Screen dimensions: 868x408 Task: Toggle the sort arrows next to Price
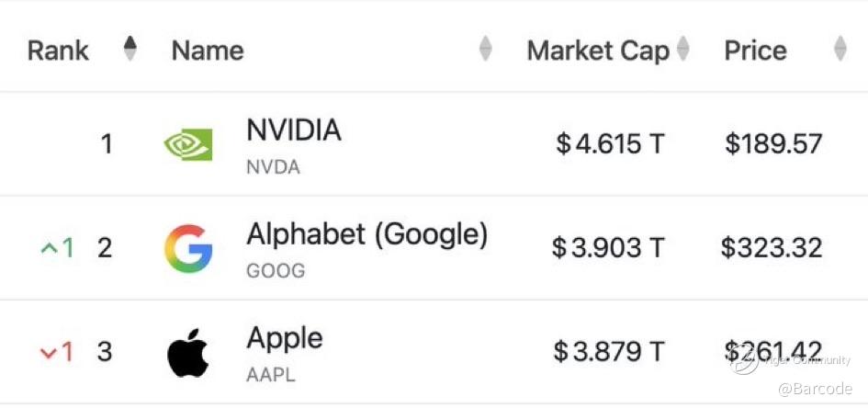coord(840,50)
